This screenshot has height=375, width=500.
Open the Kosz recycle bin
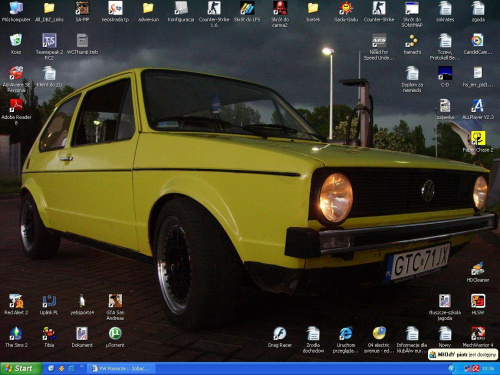click(16, 40)
